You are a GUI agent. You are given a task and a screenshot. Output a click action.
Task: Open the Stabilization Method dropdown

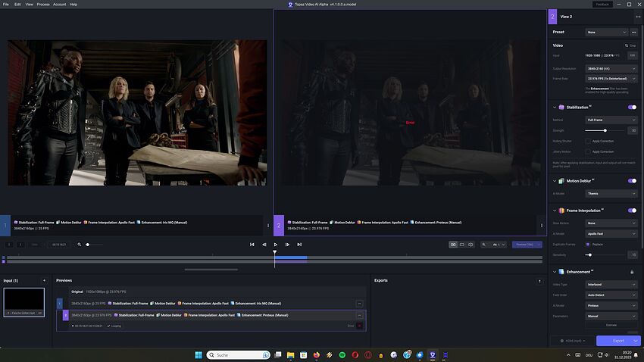(611, 120)
